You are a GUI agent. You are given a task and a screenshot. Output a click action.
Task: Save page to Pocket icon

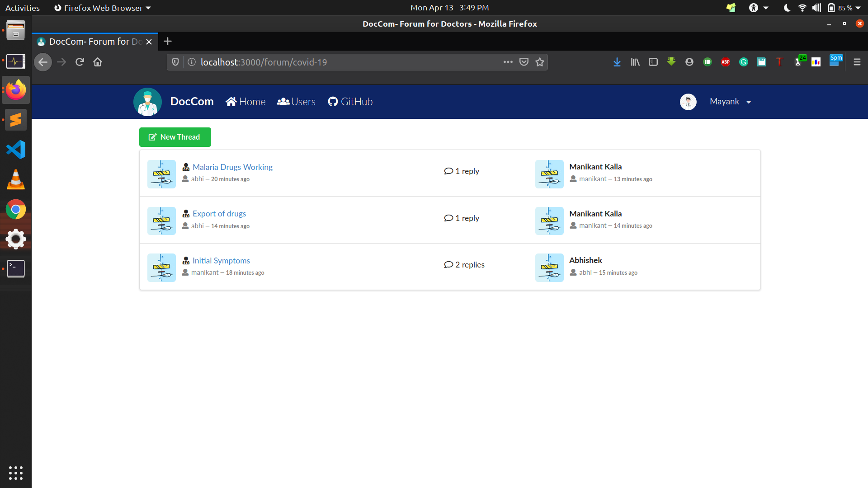pos(524,62)
